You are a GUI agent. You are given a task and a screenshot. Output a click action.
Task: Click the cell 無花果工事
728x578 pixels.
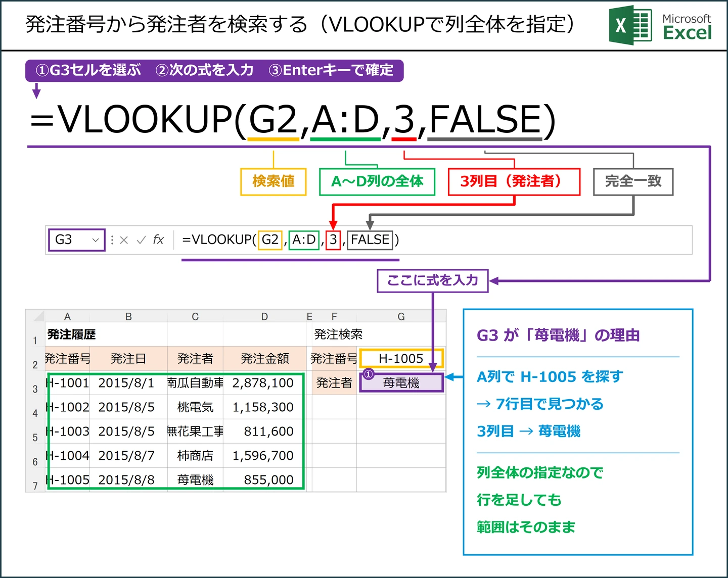tap(195, 431)
